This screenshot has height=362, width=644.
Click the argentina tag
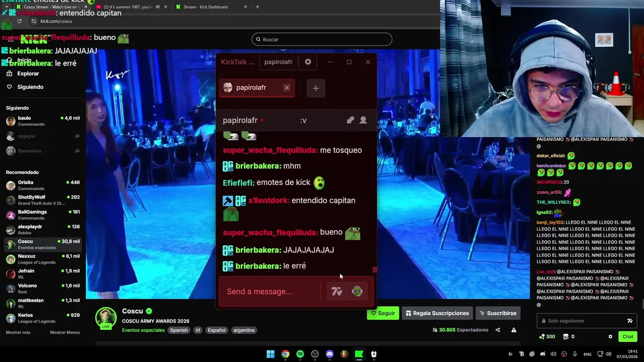244,330
